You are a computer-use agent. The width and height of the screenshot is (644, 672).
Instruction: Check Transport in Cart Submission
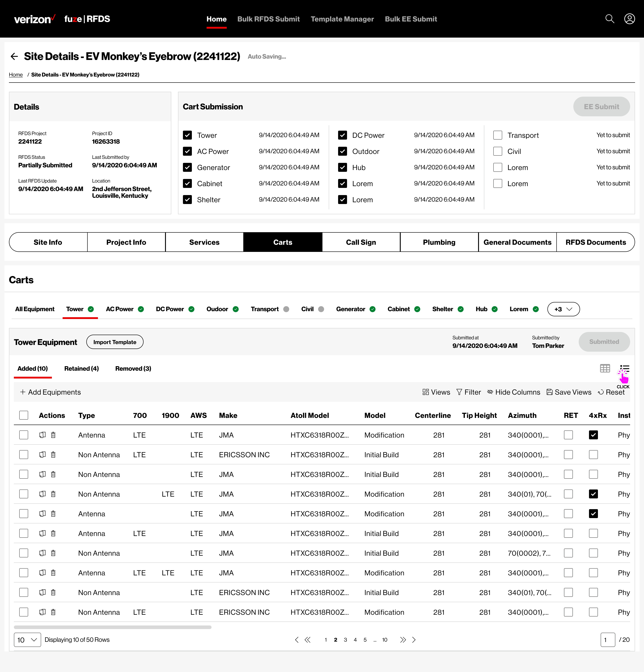(498, 135)
